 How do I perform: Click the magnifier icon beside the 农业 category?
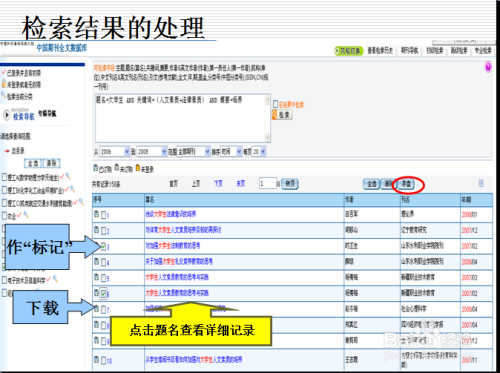(x=26, y=215)
